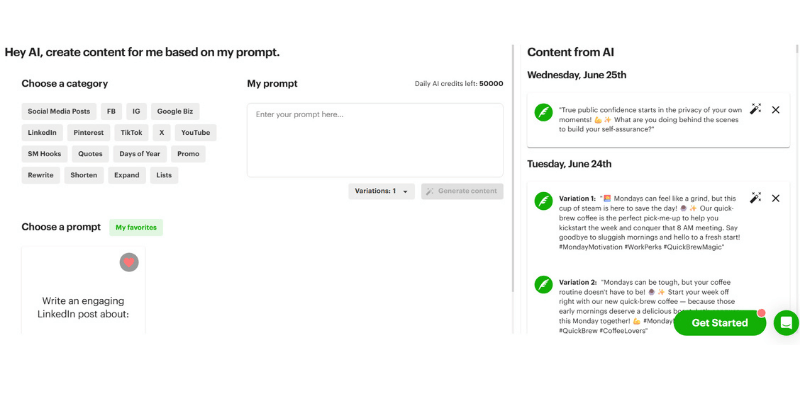The width and height of the screenshot is (800, 400).
Task: Click the Generate content button
Action: pos(462,191)
